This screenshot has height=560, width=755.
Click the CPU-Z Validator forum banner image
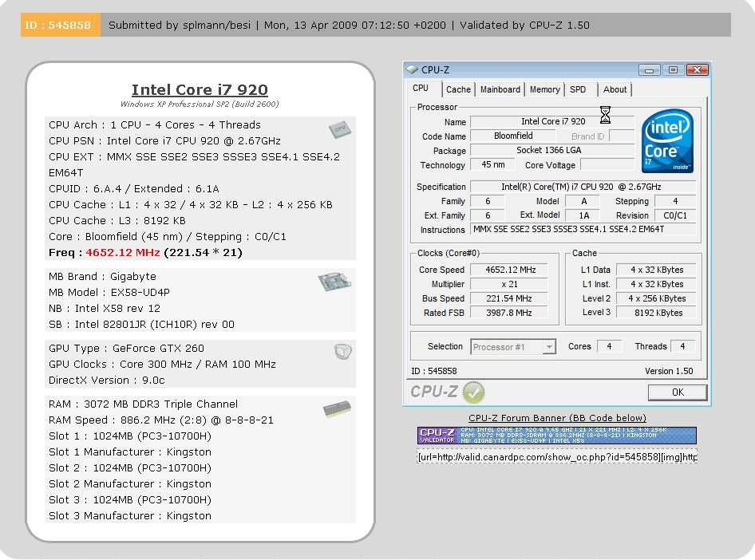(556, 436)
